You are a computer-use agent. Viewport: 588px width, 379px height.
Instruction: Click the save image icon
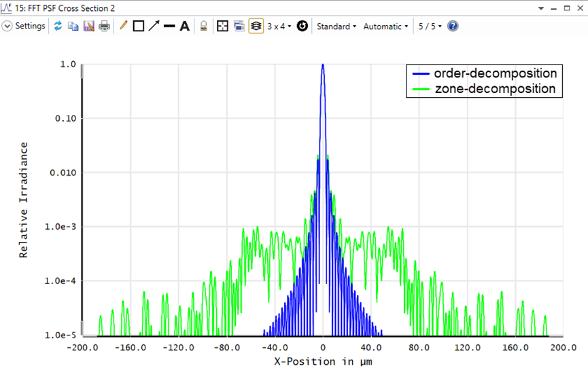[88, 26]
